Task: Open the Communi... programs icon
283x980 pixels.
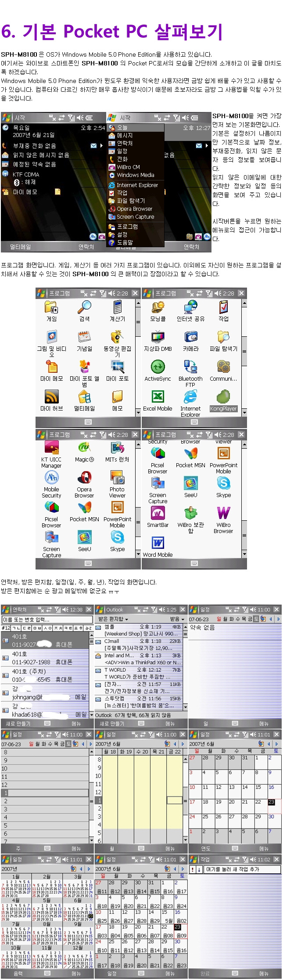Action: pyautogui.click(x=223, y=367)
